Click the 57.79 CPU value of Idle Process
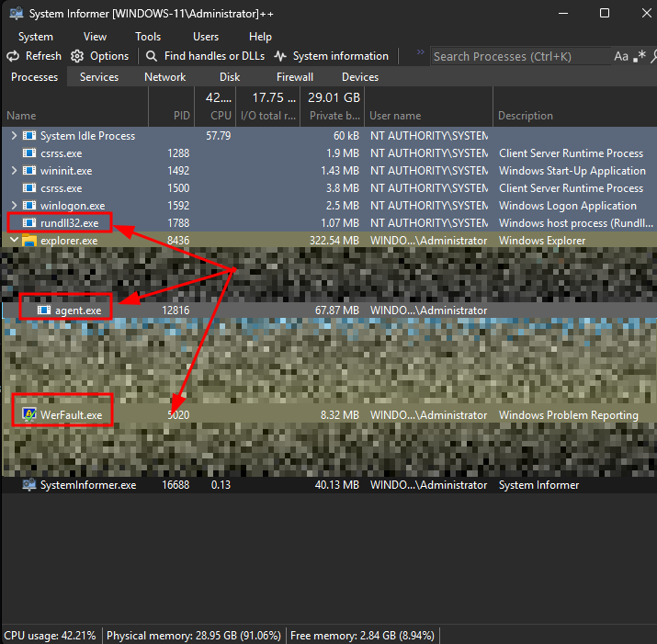This screenshot has height=644, width=657. [x=219, y=136]
